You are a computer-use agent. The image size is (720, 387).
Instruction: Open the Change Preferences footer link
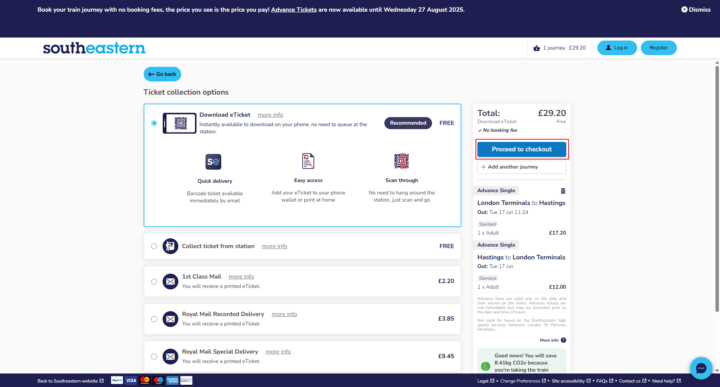click(523, 381)
